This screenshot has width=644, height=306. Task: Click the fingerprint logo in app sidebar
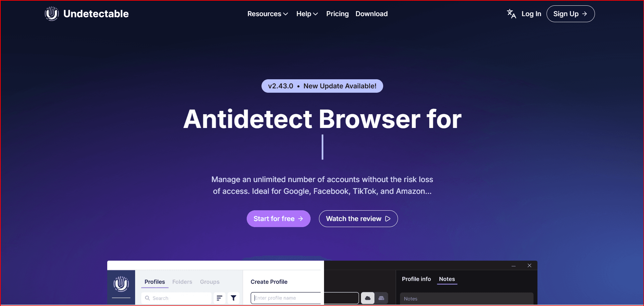click(x=121, y=284)
